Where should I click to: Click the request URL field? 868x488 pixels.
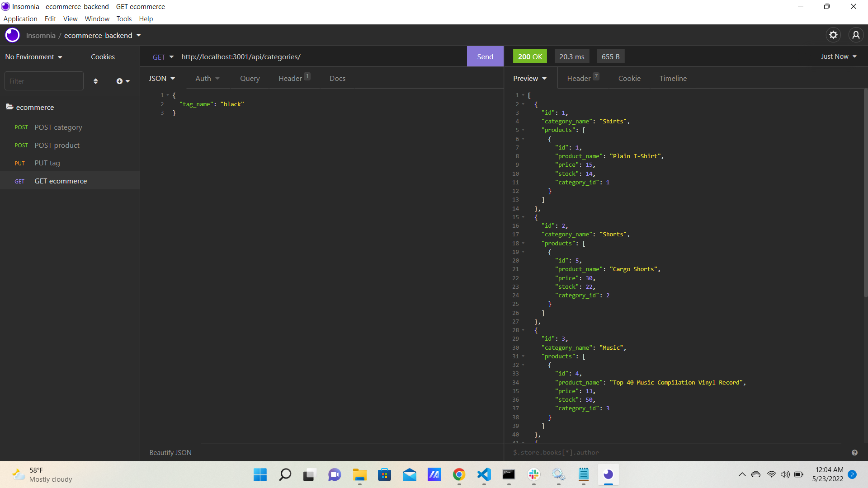[x=321, y=57]
